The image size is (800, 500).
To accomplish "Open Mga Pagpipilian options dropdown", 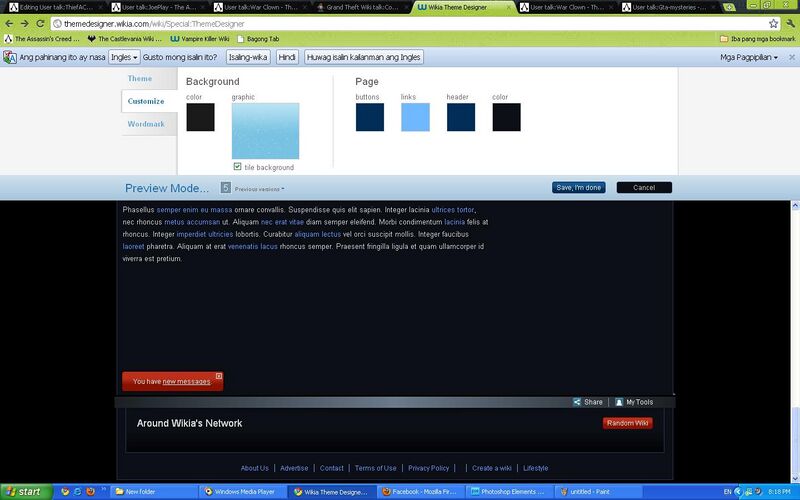I will point(748,57).
